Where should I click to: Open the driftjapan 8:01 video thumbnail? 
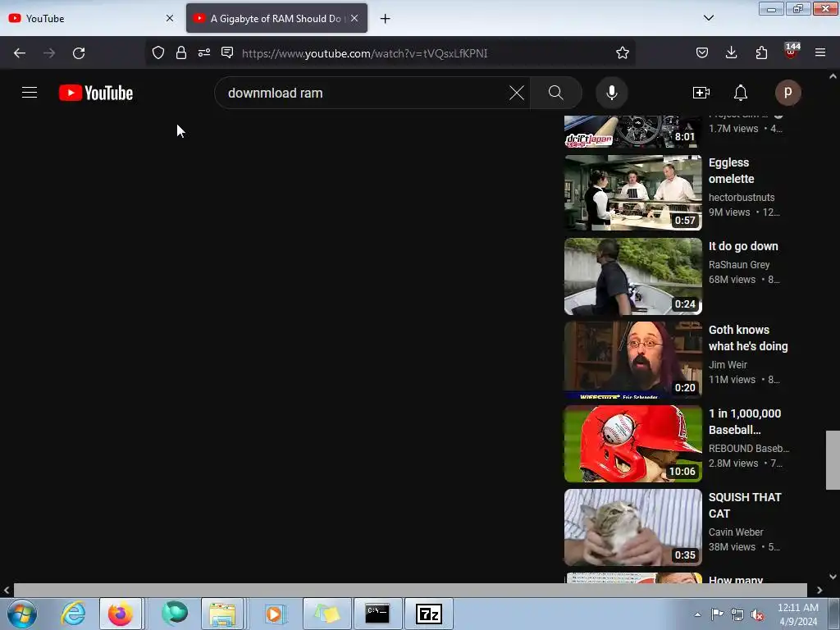[632, 131]
